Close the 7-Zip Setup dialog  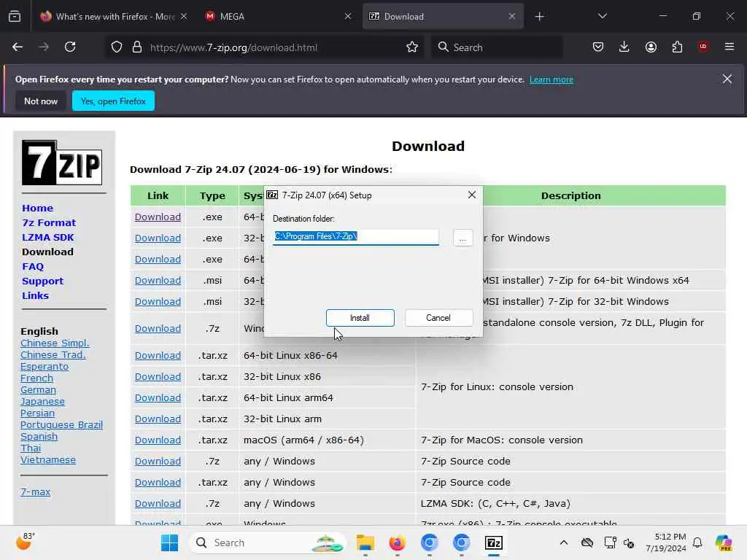[472, 195]
